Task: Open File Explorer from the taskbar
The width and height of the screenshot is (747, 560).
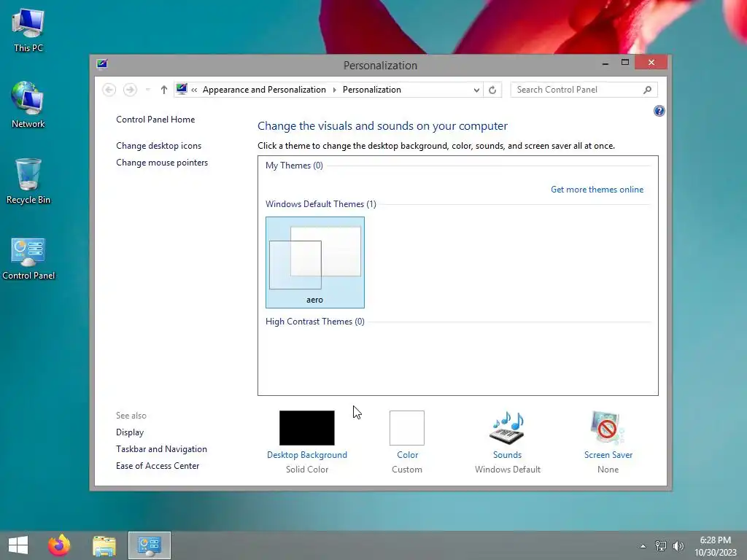Action: [x=104, y=545]
